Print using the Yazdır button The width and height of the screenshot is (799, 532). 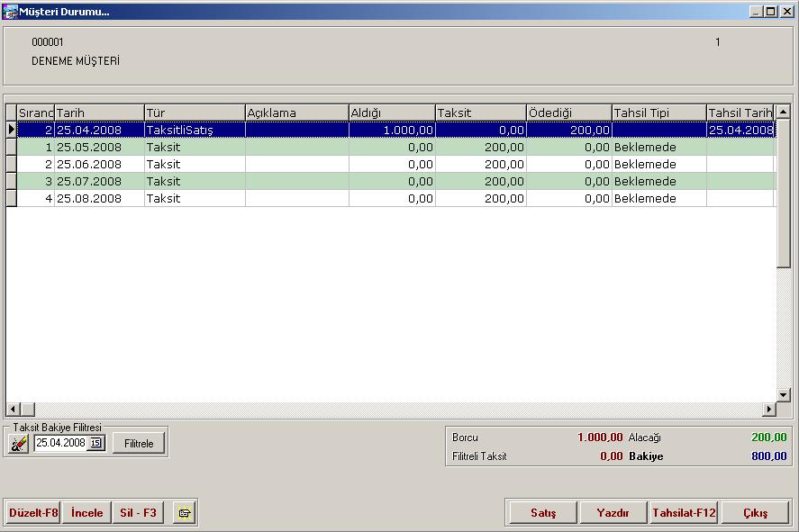pos(613,513)
